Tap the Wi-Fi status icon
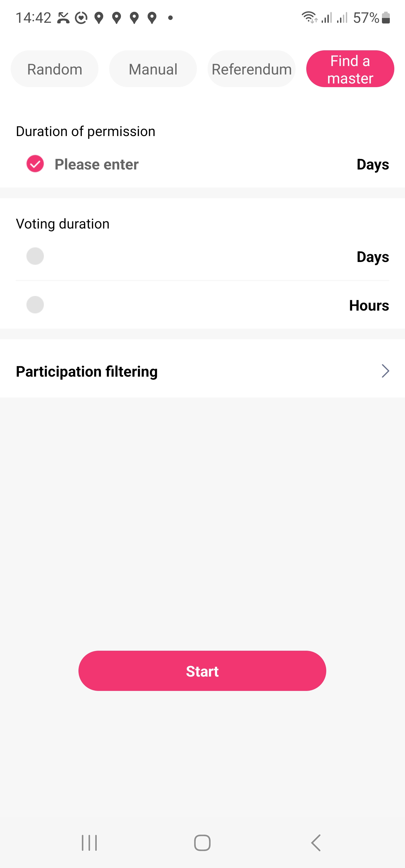The height and width of the screenshot is (868, 405). [x=309, y=17]
